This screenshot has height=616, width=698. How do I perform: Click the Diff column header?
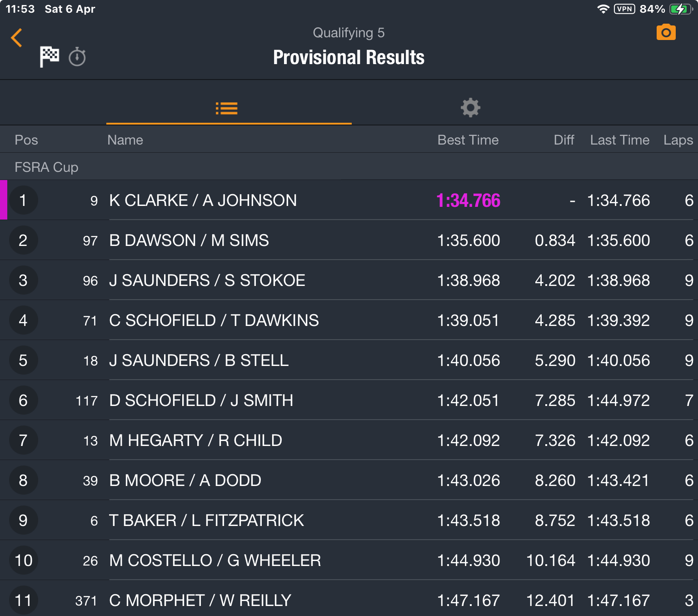click(x=564, y=140)
